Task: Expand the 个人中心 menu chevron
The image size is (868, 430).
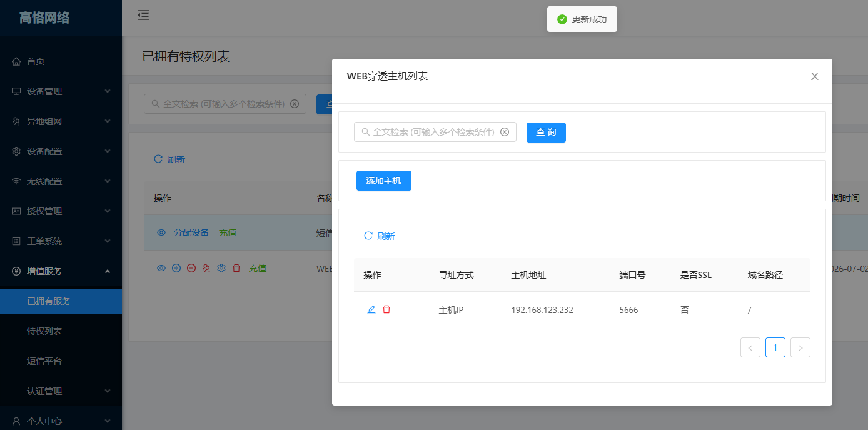Action: coord(108,421)
